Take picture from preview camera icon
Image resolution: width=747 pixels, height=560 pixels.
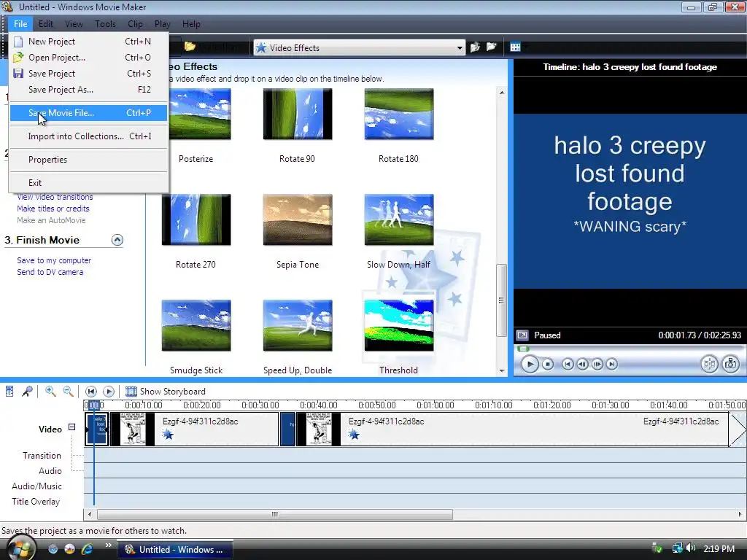point(730,365)
